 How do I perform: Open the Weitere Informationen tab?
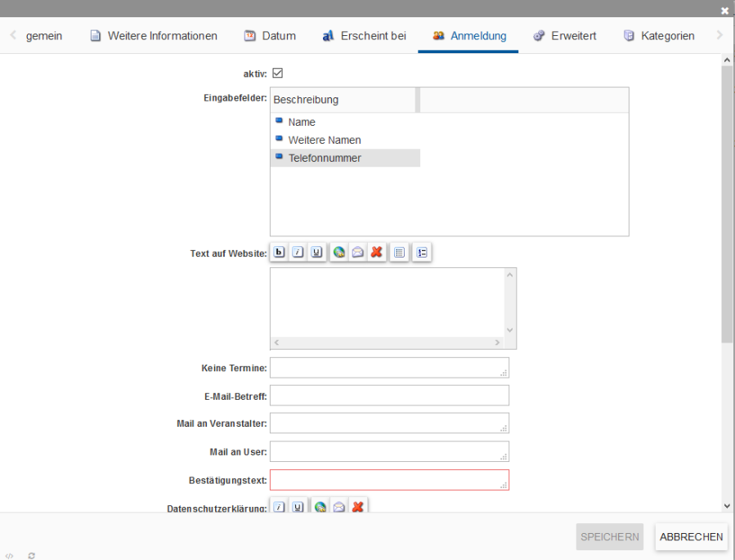(154, 36)
